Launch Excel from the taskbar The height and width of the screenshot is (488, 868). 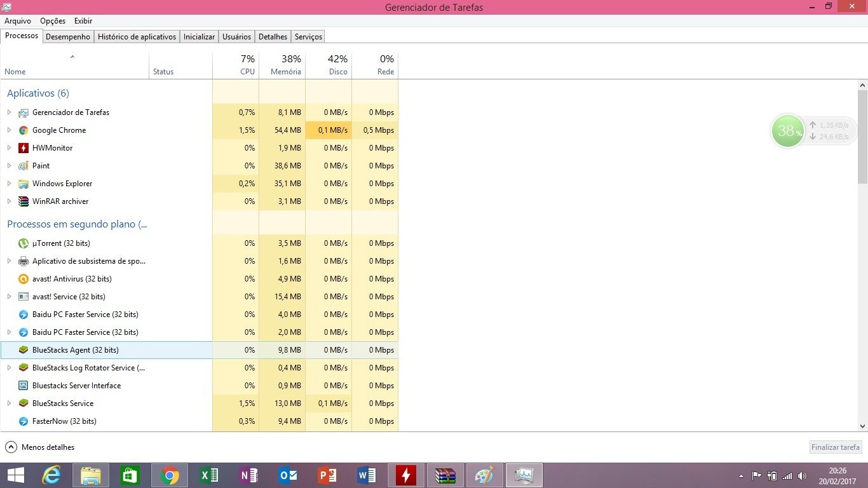[x=209, y=475]
